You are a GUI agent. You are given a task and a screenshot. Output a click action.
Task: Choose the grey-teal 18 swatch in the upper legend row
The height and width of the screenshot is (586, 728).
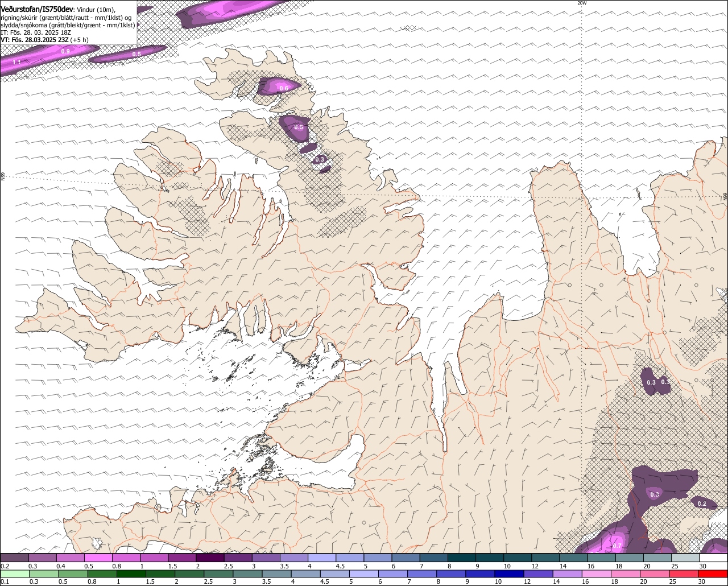click(x=630, y=558)
